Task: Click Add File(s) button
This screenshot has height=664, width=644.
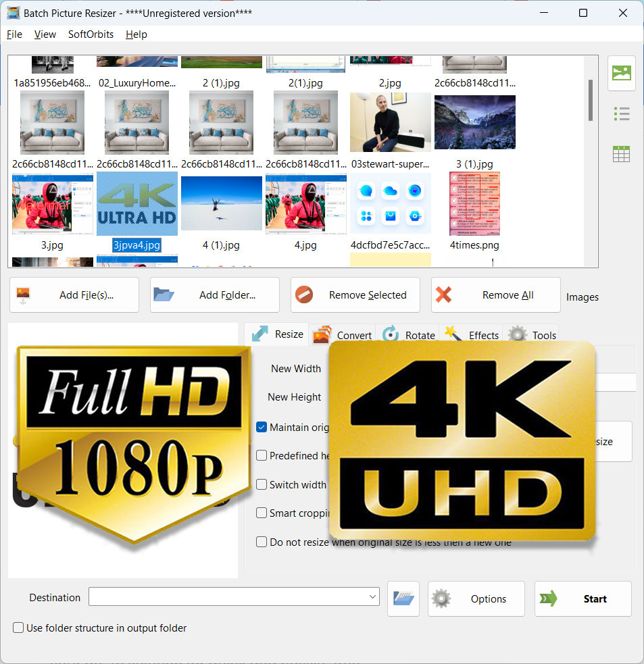Action: click(74, 295)
